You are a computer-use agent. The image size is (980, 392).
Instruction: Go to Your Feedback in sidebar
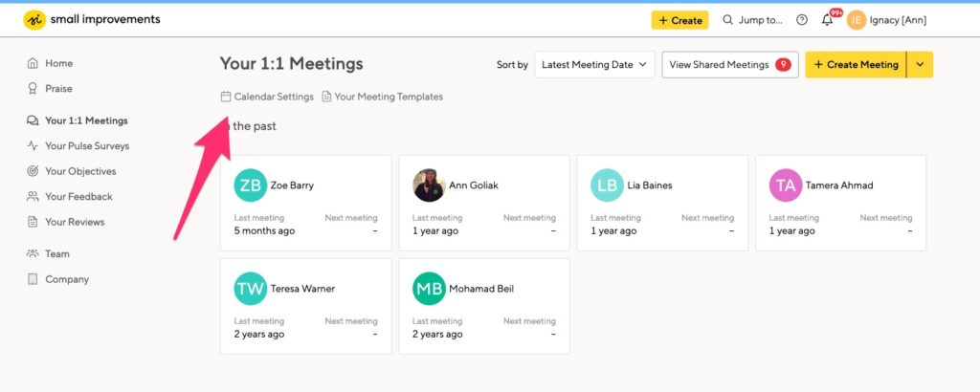pyautogui.click(x=78, y=197)
